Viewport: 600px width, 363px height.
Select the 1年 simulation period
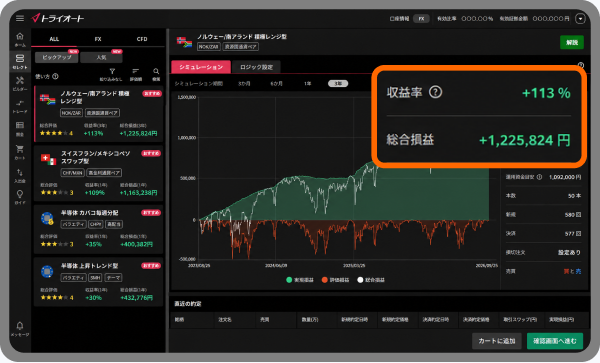coord(307,83)
